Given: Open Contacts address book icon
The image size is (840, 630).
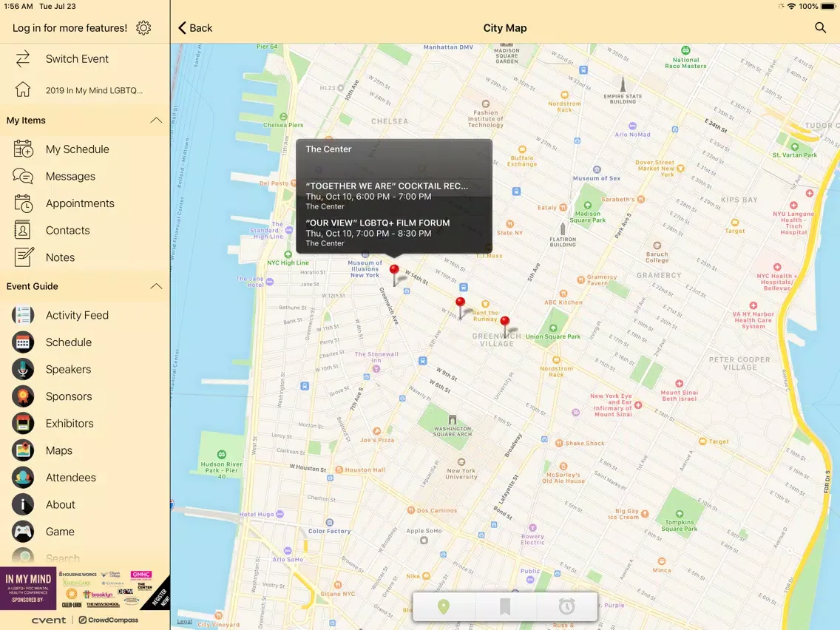Looking at the screenshot, I should point(23,231).
